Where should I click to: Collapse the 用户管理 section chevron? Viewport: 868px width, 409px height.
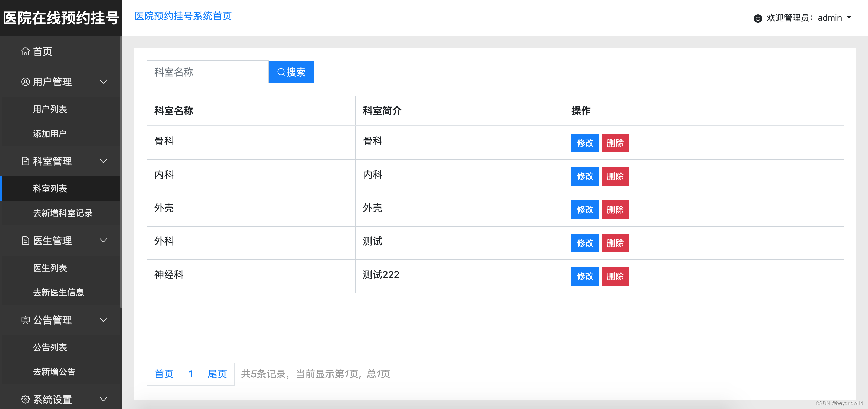point(103,82)
